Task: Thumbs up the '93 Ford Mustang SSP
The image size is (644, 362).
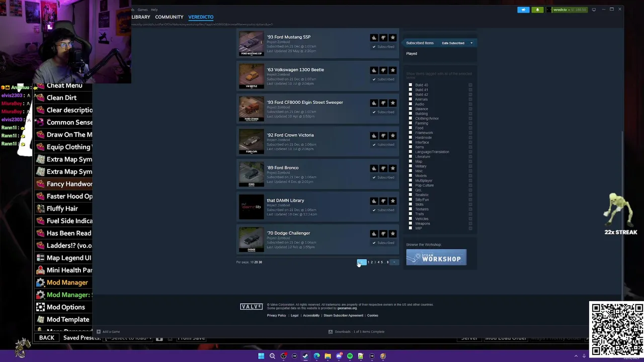Action: click(x=374, y=38)
